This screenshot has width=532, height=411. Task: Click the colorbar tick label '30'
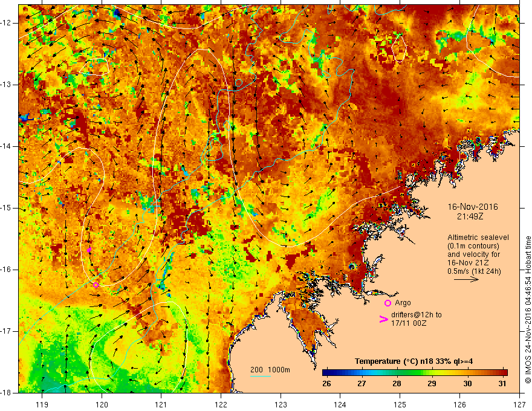click(x=467, y=384)
